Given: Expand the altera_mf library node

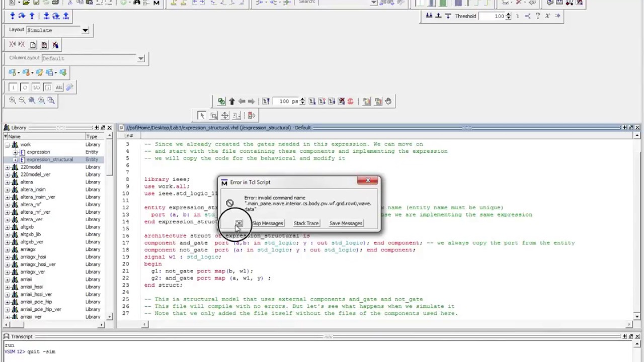Looking at the screenshot, I should (8, 205).
